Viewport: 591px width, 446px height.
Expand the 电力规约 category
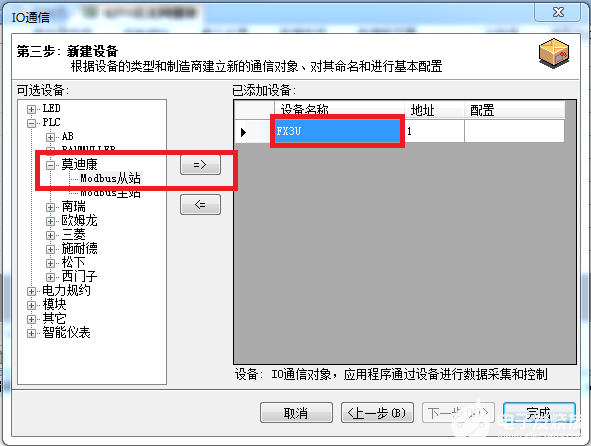click(x=31, y=291)
